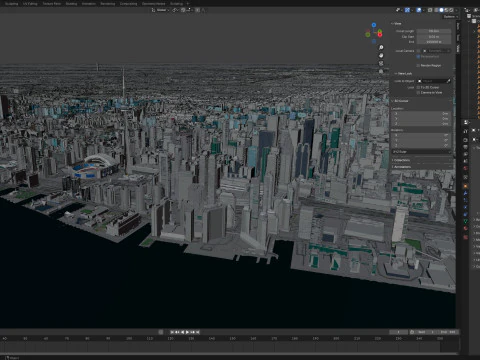Open Object Data properties green triangle icon

[465, 221]
